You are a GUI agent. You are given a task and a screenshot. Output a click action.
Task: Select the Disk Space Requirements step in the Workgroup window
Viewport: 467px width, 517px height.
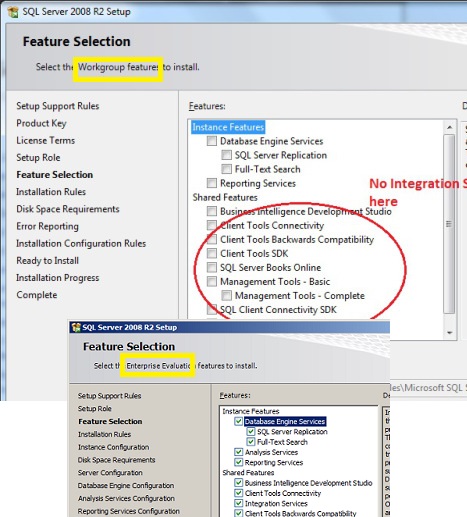[x=68, y=209]
